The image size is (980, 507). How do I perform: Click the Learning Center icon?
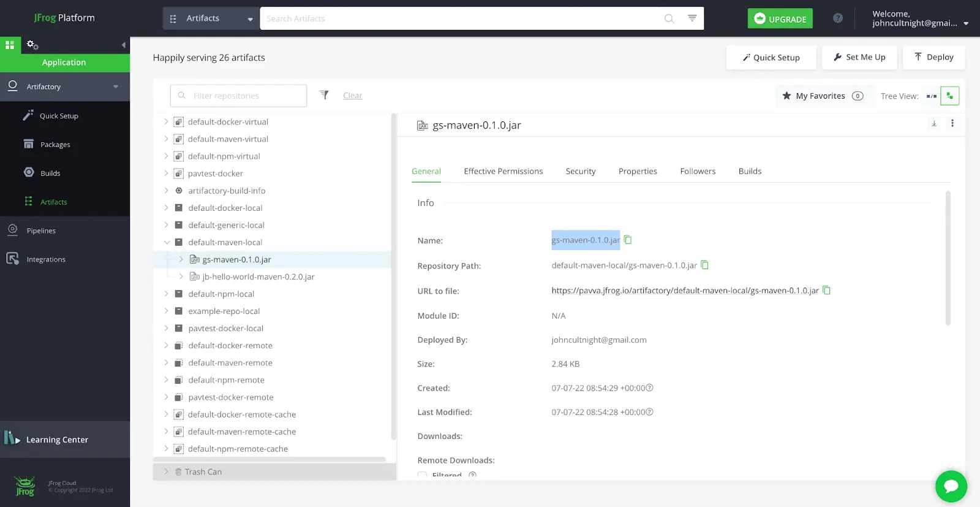coord(12,438)
